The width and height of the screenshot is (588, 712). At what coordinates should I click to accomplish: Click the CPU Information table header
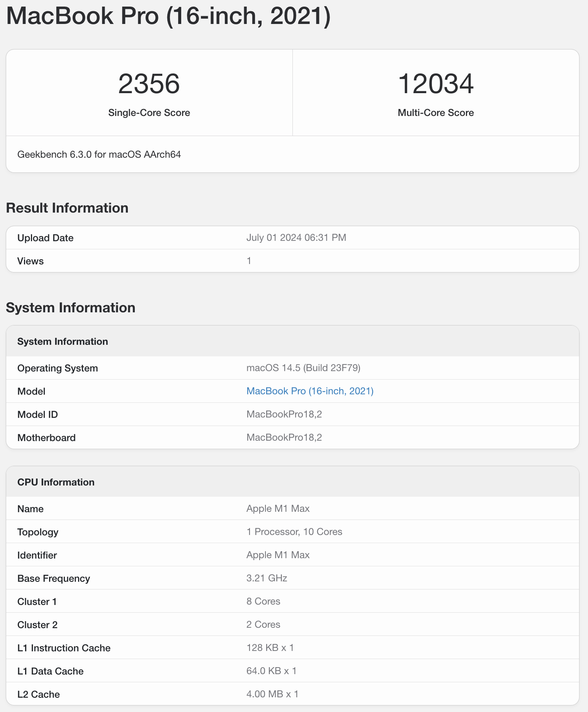tap(56, 482)
